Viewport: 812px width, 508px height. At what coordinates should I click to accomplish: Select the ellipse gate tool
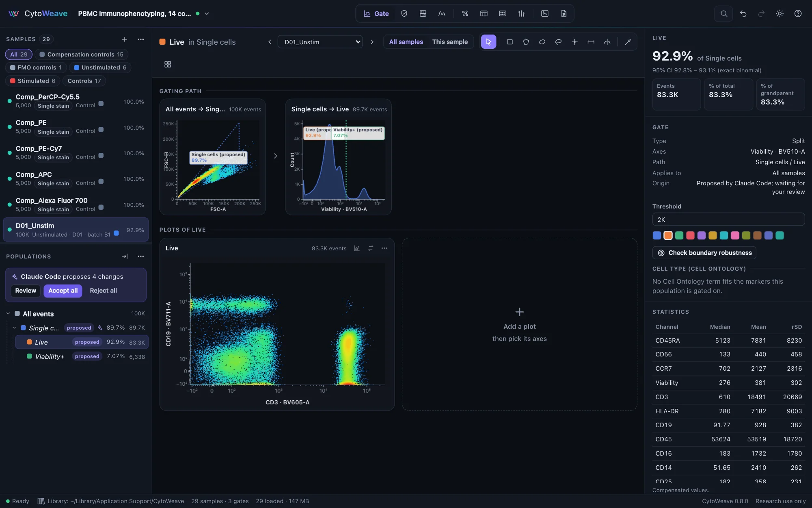click(x=542, y=42)
